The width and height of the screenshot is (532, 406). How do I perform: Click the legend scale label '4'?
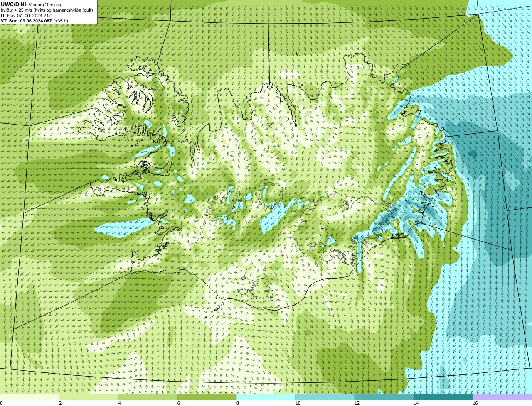click(119, 403)
